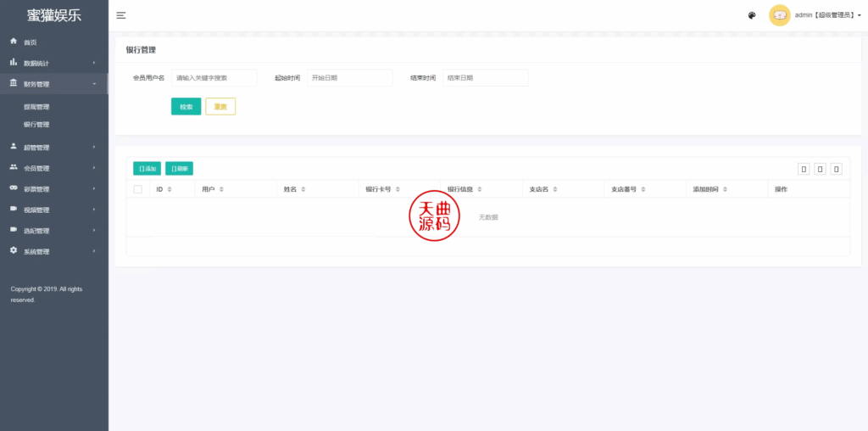Open the 银行管理 submenu item
868x431 pixels.
tap(36, 125)
